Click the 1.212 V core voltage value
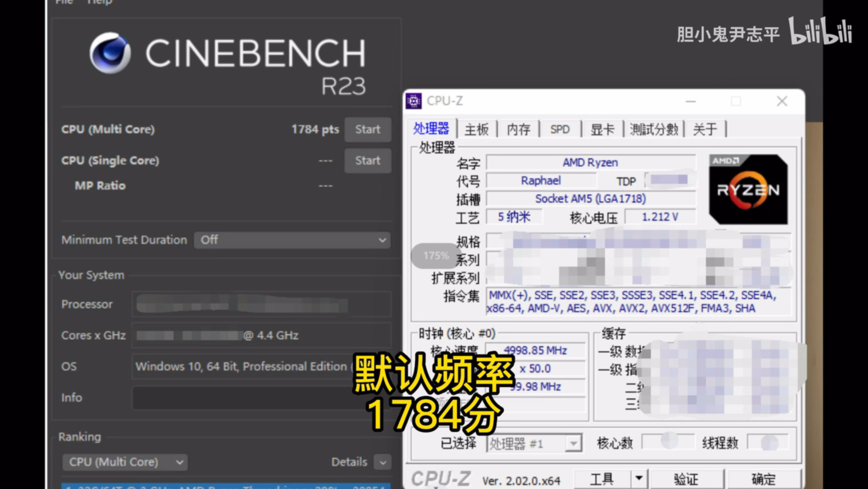Image resolution: width=868 pixels, height=489 pixels. coord(660,217)
